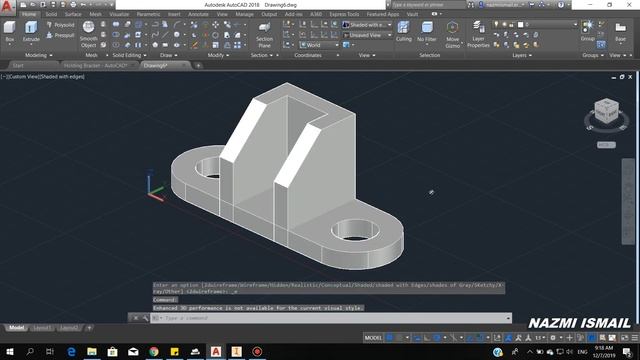Switch to the Solid ribbon tab
Screen dimensions: 640x360
point(51,14)
